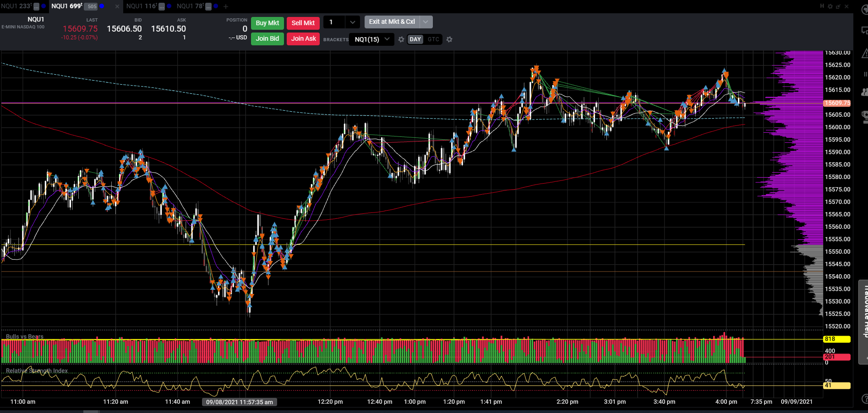
Task: Click the LAST price 15609.75
Action: 80,29
